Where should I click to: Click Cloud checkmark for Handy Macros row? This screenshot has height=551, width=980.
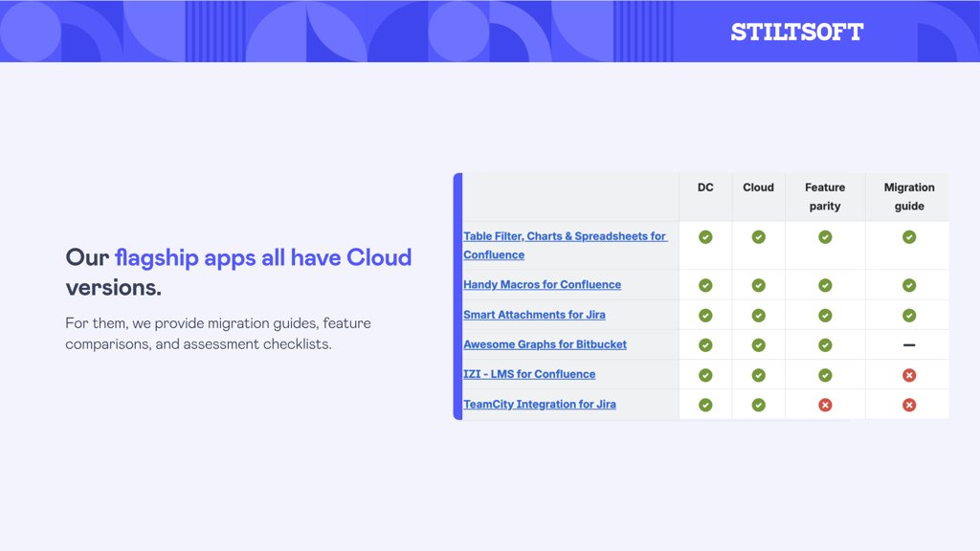[758, 285]
